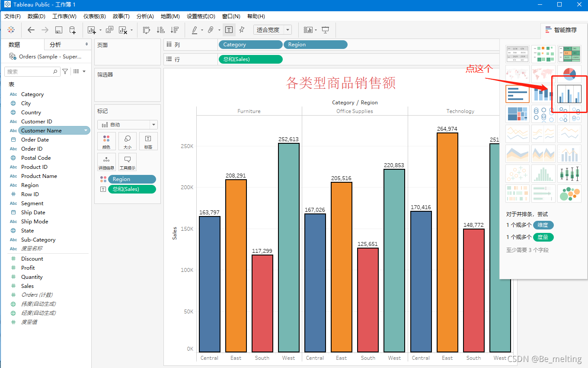Click the filter icon beside the search box
Screen dimensions: 588x368
65,71
